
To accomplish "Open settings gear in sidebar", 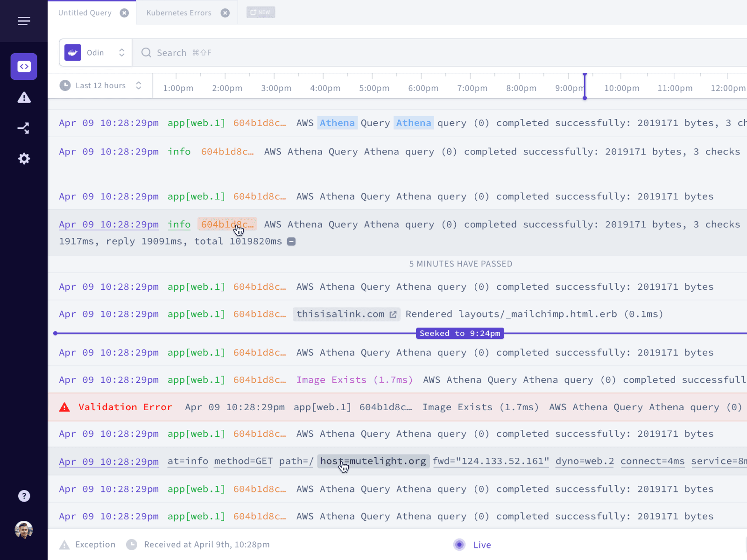I will click(24, 159).
